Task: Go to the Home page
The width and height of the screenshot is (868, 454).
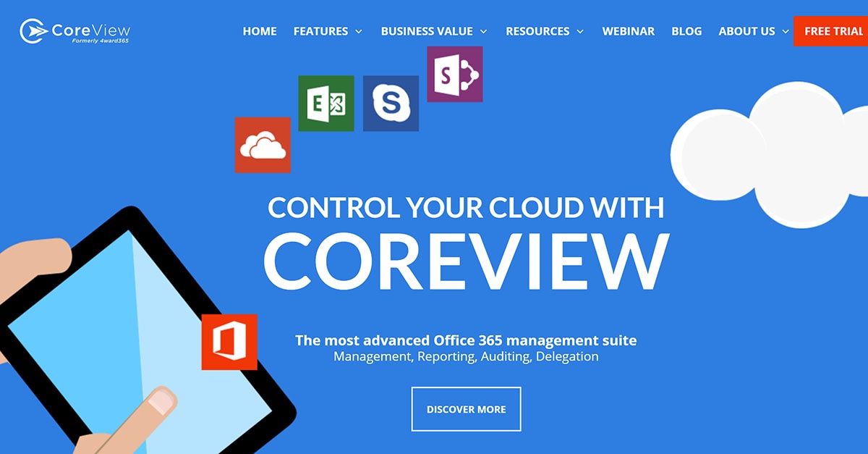Action: tap(260, 31)
